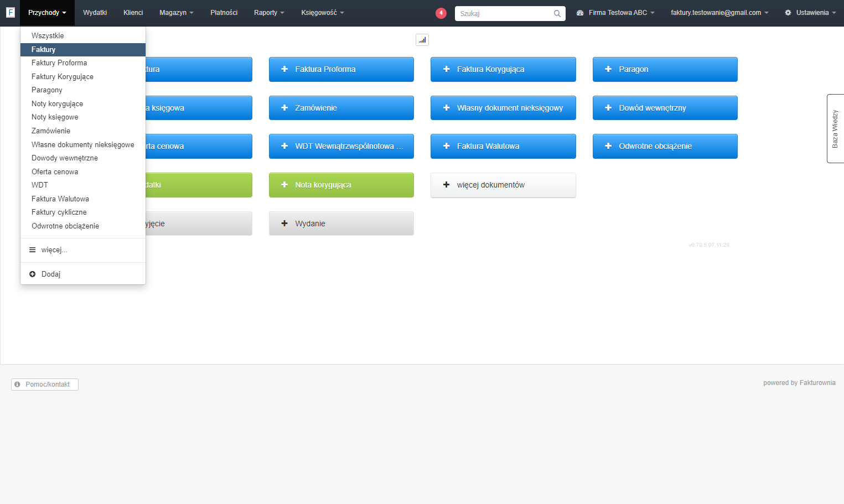The height and width of the screenshot is (504, 844).
Task: Click the Pomoc/kontakt button
Action: (x=45, y=385)
